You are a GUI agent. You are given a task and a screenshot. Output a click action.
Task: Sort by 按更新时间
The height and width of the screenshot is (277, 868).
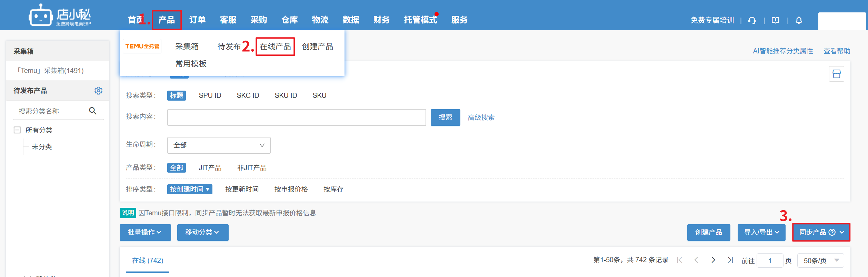tap(242, 189)
